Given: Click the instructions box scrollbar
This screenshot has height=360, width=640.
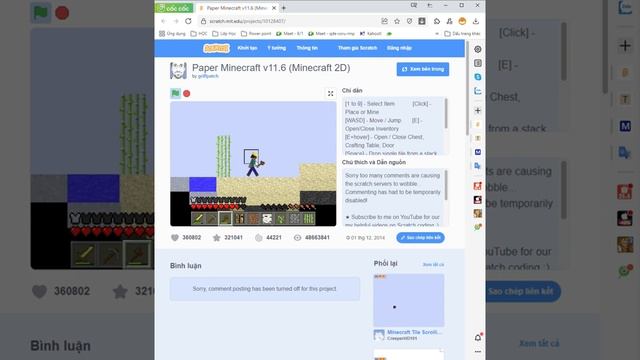Looking at the screenshot, I should 446,113.
